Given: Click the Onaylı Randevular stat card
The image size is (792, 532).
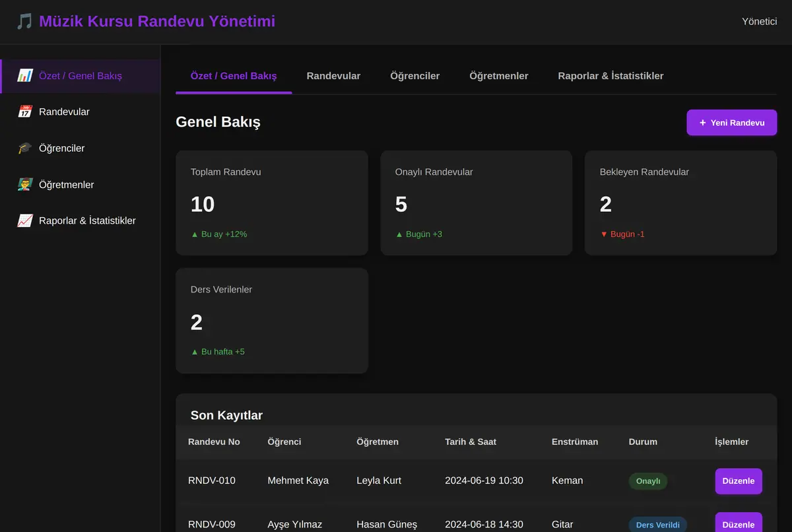Looking at the screenshot, I should coord(477,203).
